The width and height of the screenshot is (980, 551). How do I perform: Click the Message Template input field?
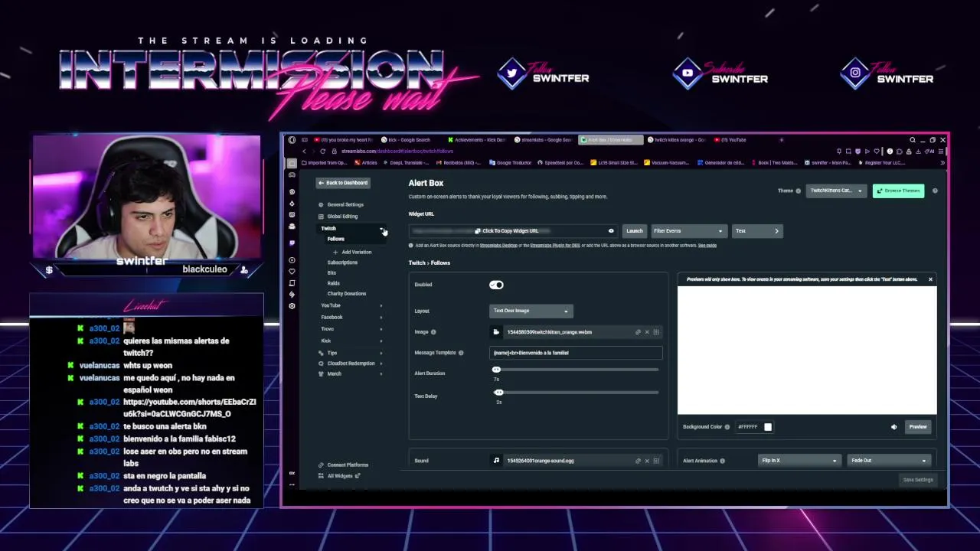[x=576, y=353]
